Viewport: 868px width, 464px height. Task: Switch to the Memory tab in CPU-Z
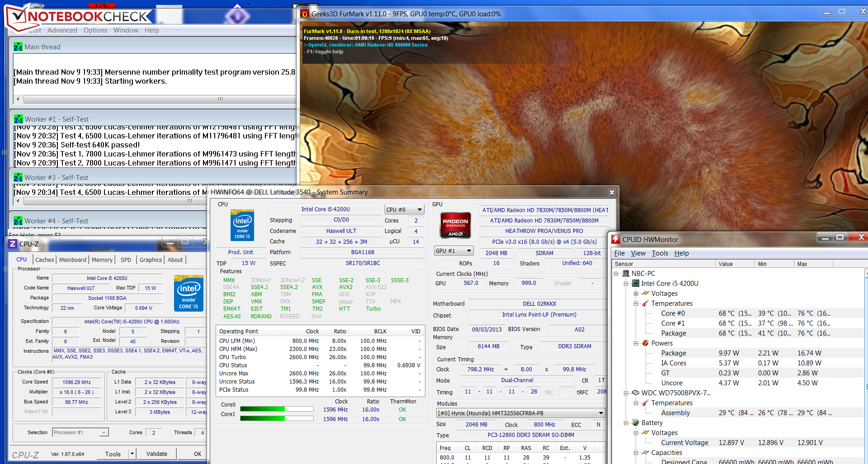(102, 260)
